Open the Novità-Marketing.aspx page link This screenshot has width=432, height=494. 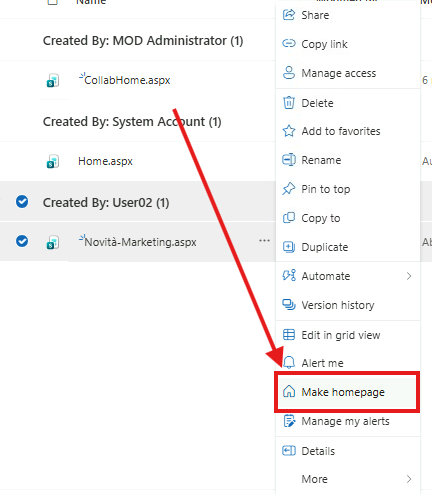click(140, 242)
